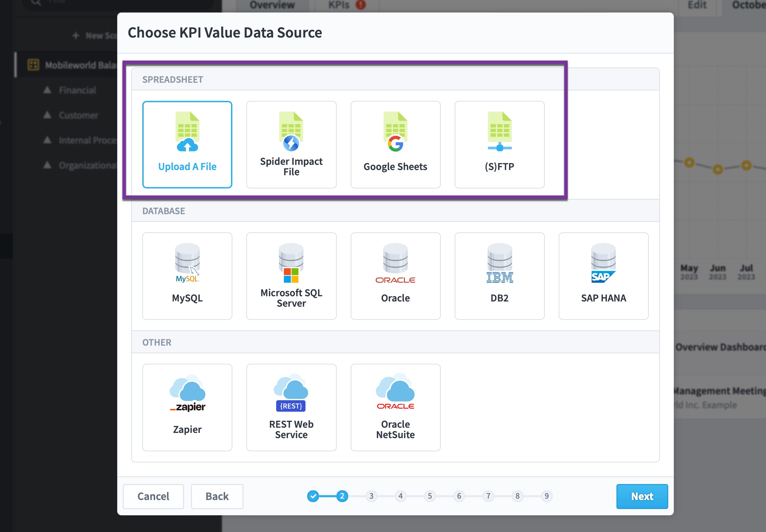Choose the Zapier integration
Viewport: 766px width, 532px height.
(x=187, y=408)
